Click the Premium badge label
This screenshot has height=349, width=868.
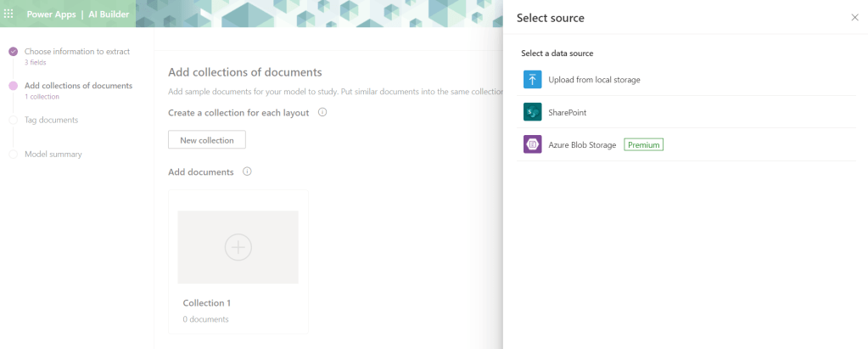click(x=643, y=145)
